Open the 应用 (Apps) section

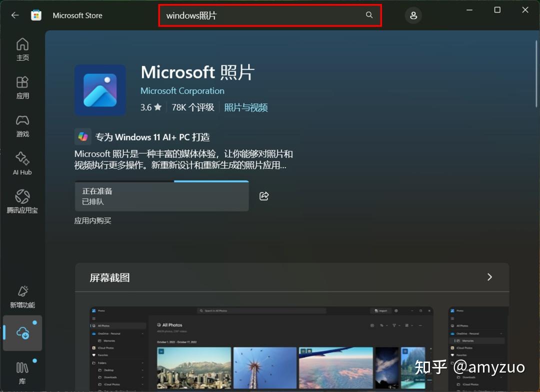click(x=22, y=88)
